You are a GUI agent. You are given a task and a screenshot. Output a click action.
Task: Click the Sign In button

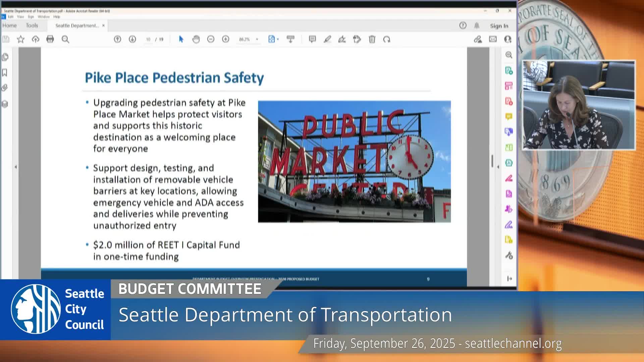click(x=499, y=26)
